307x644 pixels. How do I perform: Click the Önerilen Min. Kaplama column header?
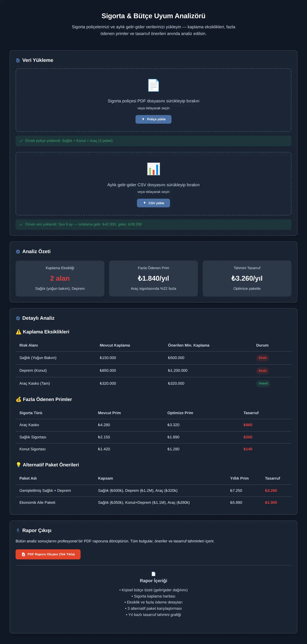[x=189, y=345]
